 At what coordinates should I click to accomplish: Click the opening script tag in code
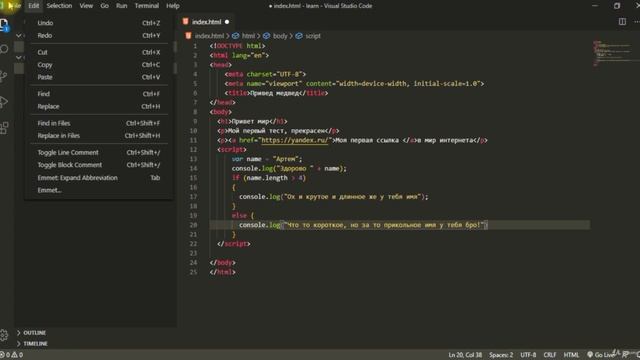click(231, 149)
